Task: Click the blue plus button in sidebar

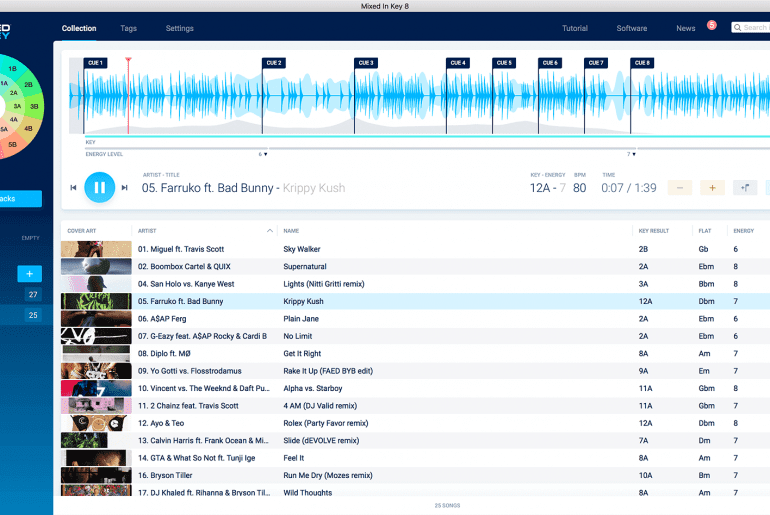Action: pyautogui.click(x=29, y=274)
